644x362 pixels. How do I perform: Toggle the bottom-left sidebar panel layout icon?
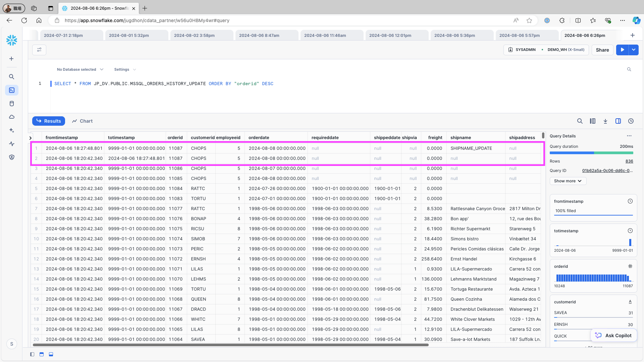[x=32, y=354]
